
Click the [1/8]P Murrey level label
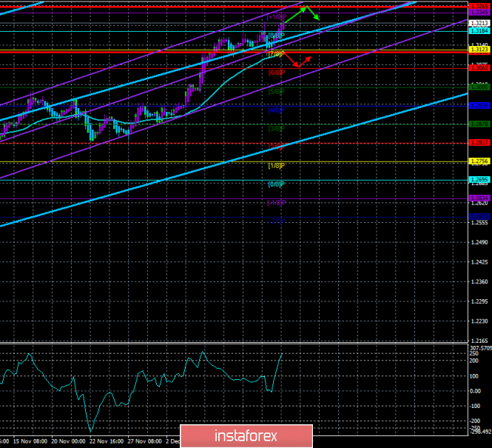(277, 165)
